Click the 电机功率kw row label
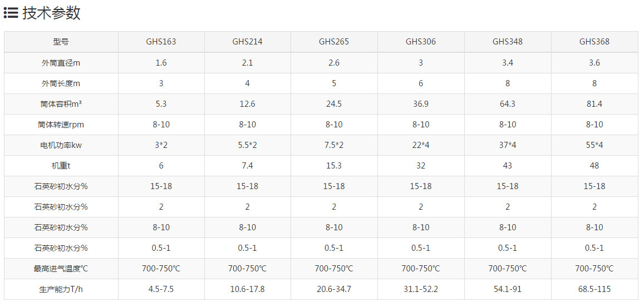The height and width of the screenshot is (307, 644). 61,145
